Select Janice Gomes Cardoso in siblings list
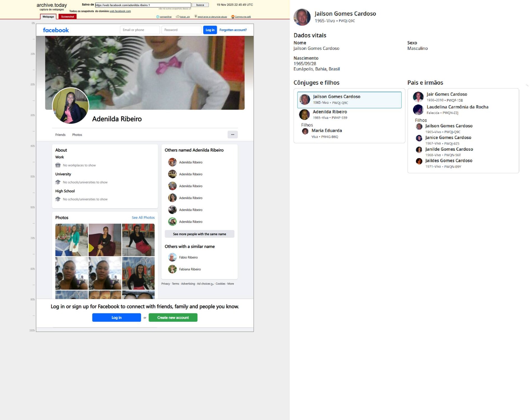The image size is (532, 420). pyautogui.click(x=448, y=138)
